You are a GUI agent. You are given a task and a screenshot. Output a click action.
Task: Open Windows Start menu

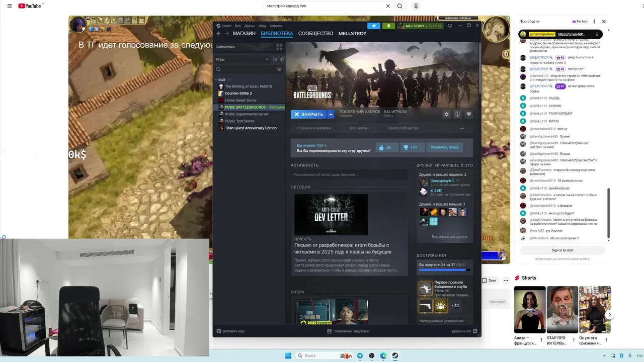tap(288, 356)
